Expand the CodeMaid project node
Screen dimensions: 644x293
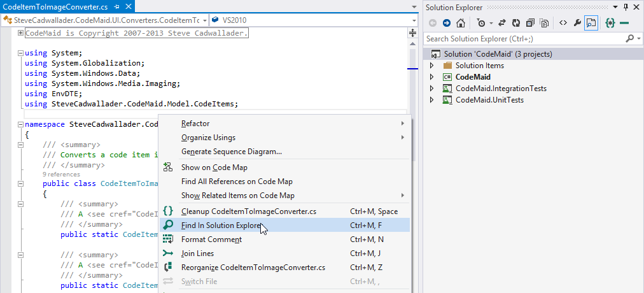coord(431,77)
